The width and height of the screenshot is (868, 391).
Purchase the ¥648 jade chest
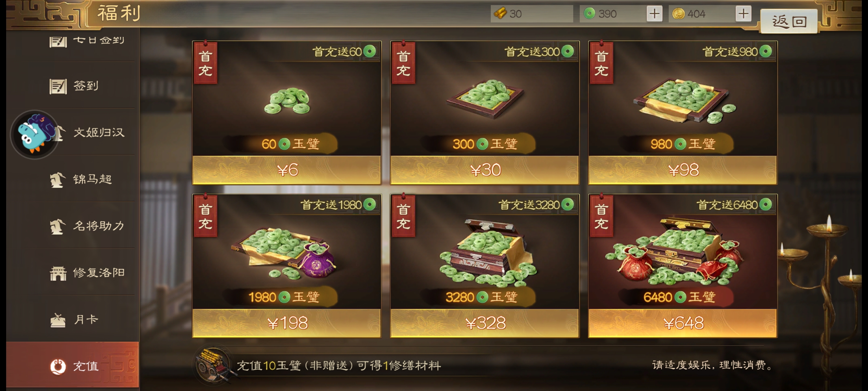point(683,323)
